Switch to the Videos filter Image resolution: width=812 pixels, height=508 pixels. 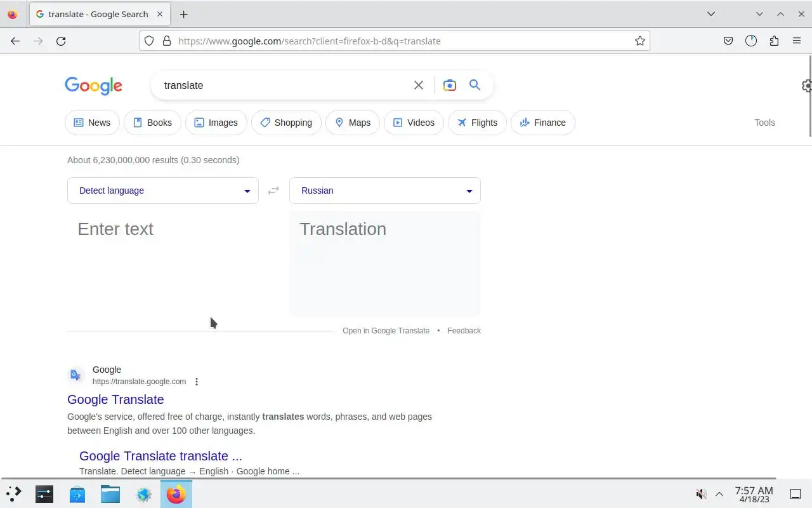pyautogui.click(x=414, y=123)
